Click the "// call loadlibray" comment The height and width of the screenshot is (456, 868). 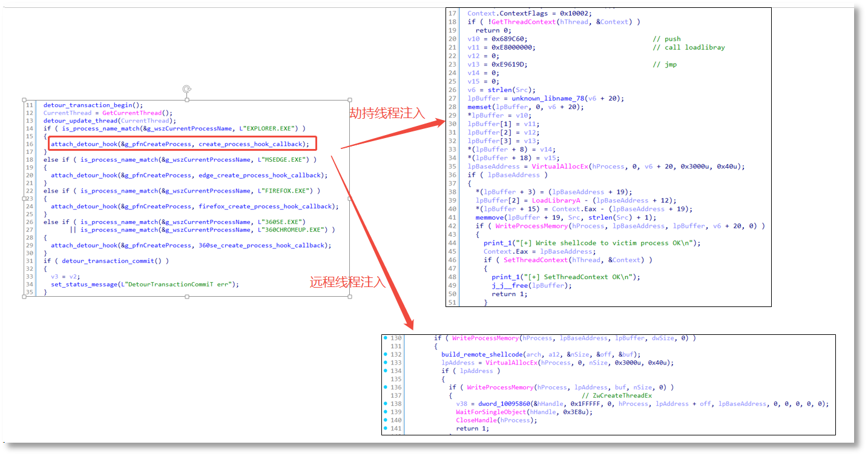click(689, 47)
